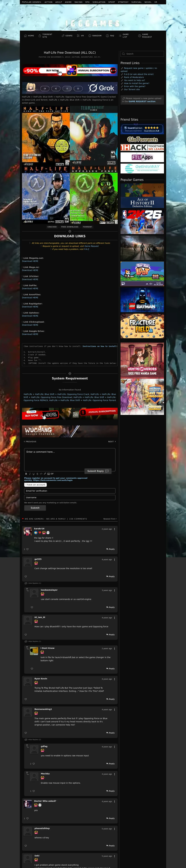The image size is (186, 868).
Task: Insert code block in comment editor
Action: (41, 474)
